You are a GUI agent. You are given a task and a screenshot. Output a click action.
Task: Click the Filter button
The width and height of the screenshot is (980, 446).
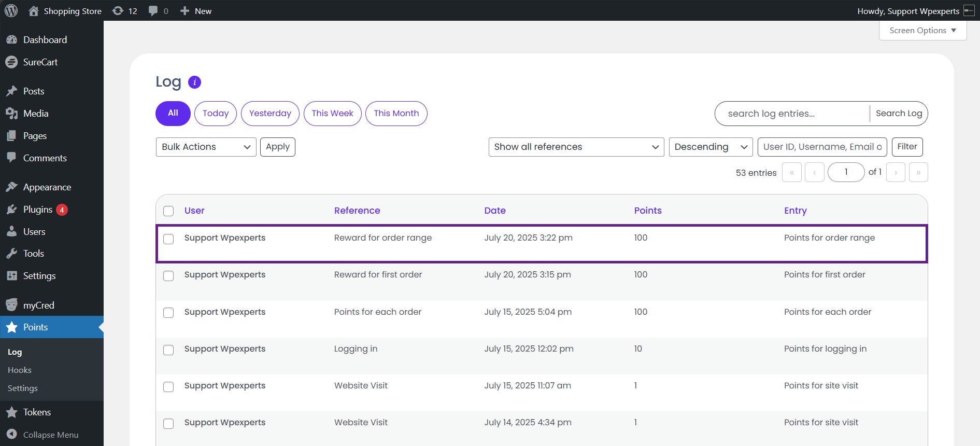tap(907, 147)
